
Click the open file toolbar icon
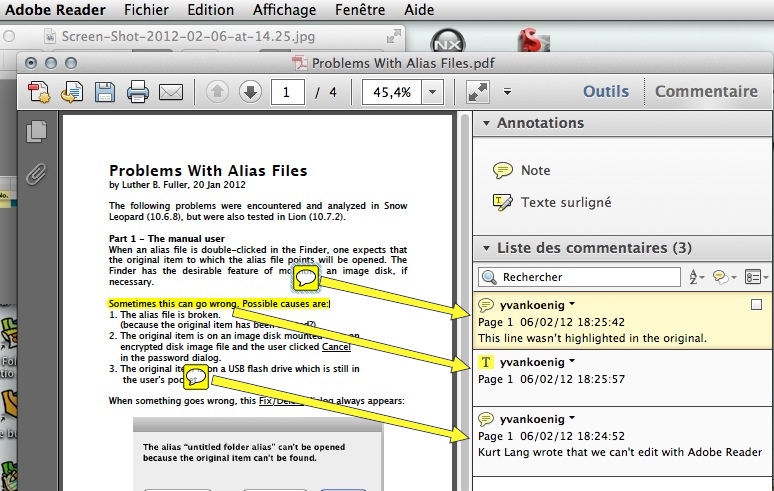[72, 92]
